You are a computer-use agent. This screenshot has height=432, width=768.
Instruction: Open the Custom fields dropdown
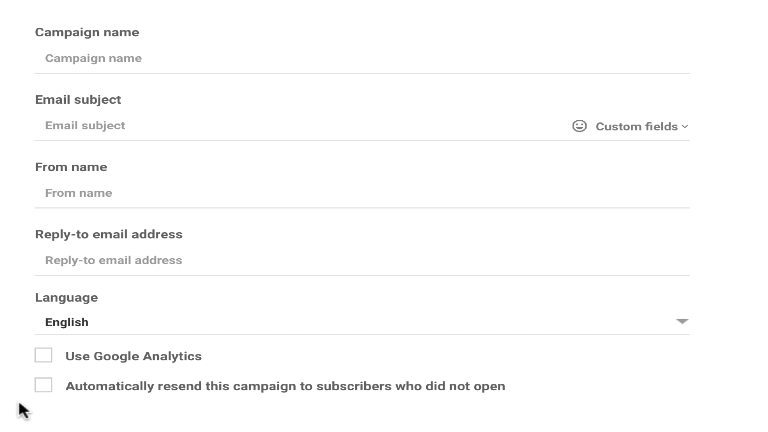pos(642,126)
